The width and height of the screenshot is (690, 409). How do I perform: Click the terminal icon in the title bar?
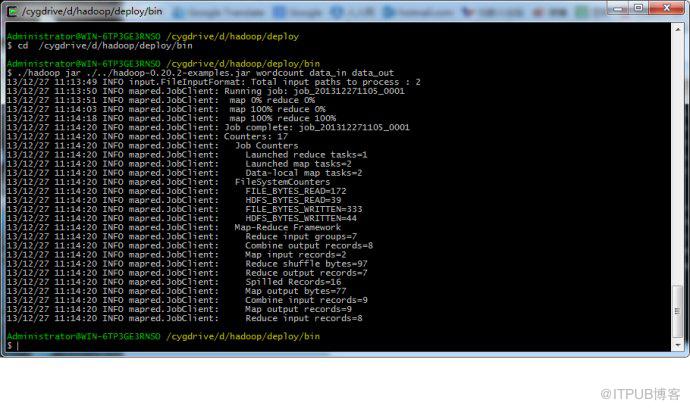coord(12,11)
